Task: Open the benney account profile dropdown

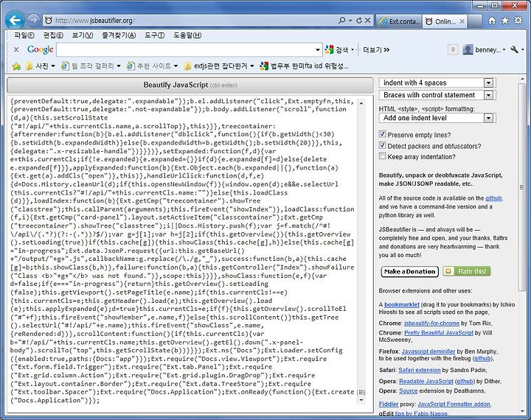Action: pos(485,50)
